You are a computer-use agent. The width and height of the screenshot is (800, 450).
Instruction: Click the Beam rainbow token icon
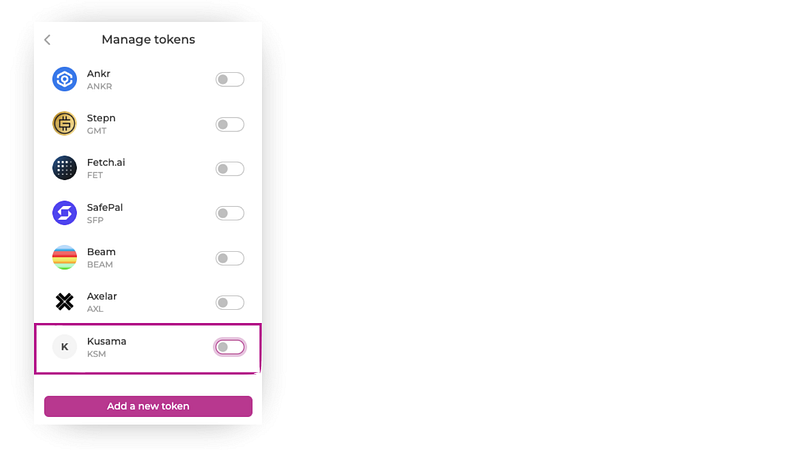64,258
